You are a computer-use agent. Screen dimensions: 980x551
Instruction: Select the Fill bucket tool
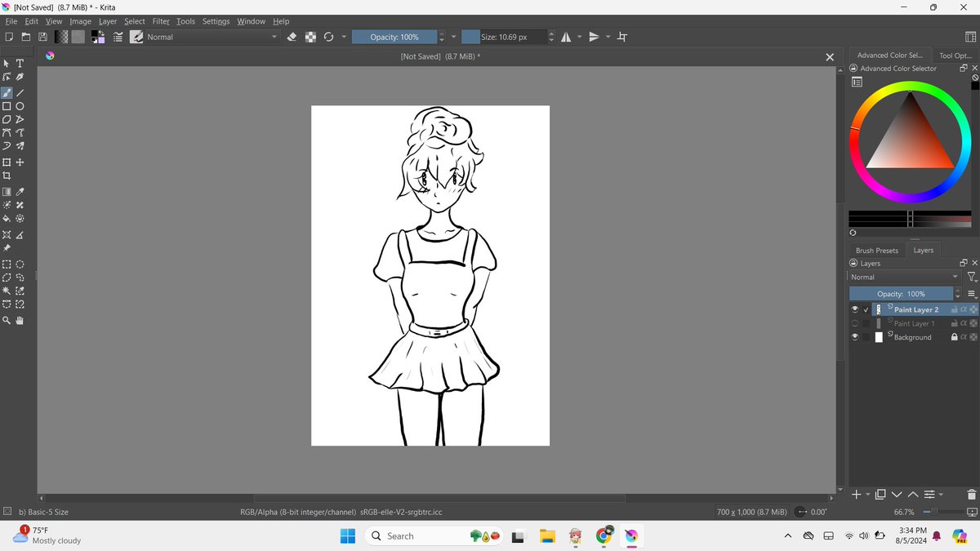tap(7, 219)
